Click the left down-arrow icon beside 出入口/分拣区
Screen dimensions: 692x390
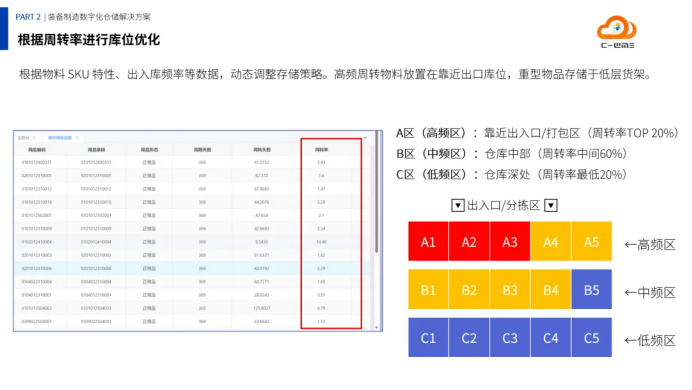click(x=458, y=206)
